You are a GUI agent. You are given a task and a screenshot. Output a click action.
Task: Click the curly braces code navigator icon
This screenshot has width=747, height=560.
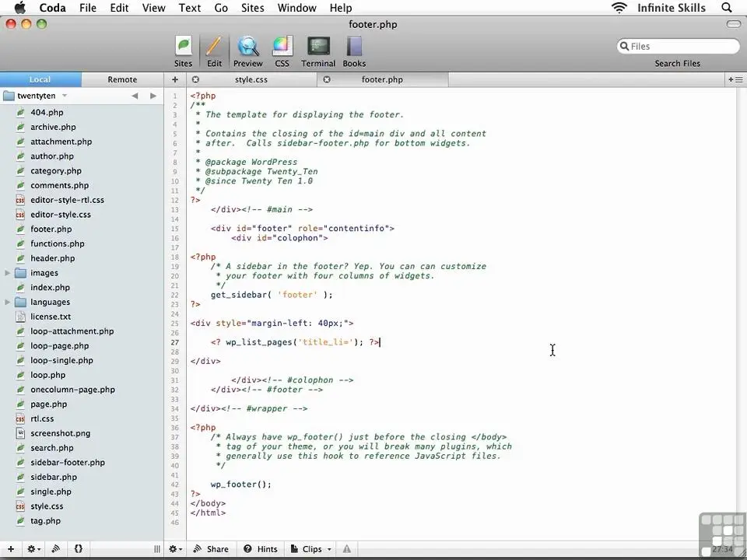click(x=78, y=549)
